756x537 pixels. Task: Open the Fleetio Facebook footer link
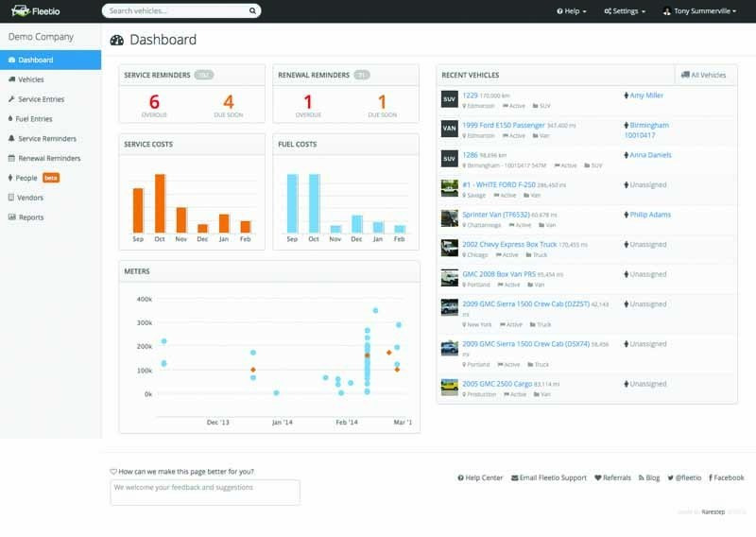tap(724, 478)
